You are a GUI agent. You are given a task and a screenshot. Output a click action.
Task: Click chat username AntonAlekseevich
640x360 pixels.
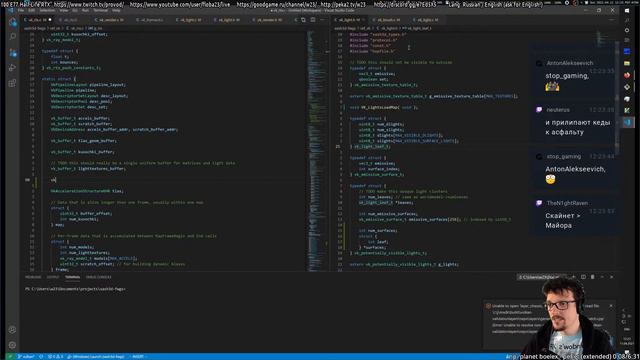pyautogui.click(x=570, y=63)
